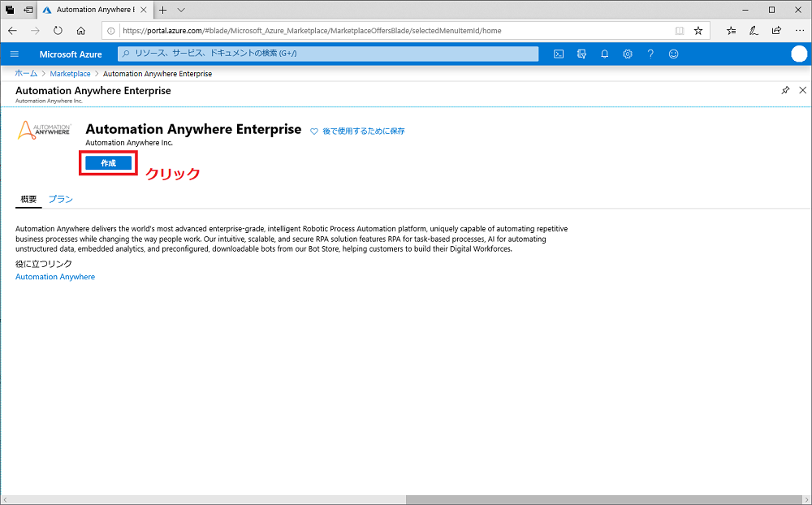The width and height of the screenshot is (812, 505).
Task: Open the browser home page
Action: pos(80,31)
